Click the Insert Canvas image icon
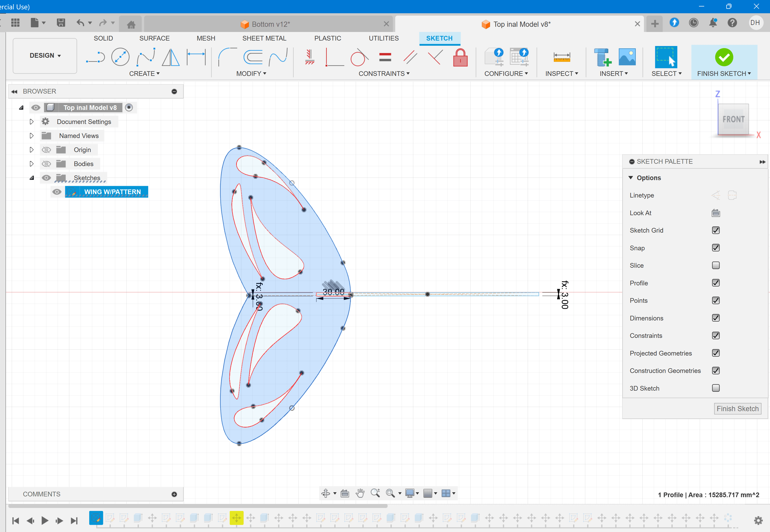Image resolution: width=770 pixels, height=532 pixels. point(627,57)
